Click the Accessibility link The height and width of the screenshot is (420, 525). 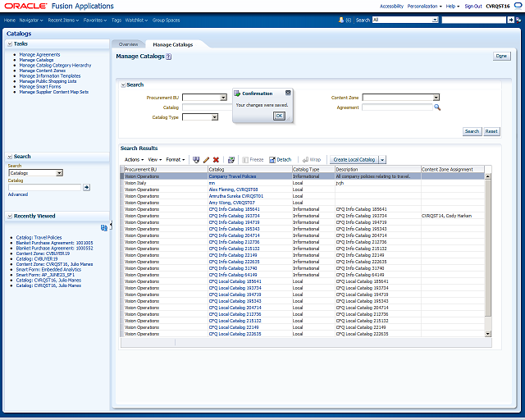pyautogui.click(x=391, y=6)
